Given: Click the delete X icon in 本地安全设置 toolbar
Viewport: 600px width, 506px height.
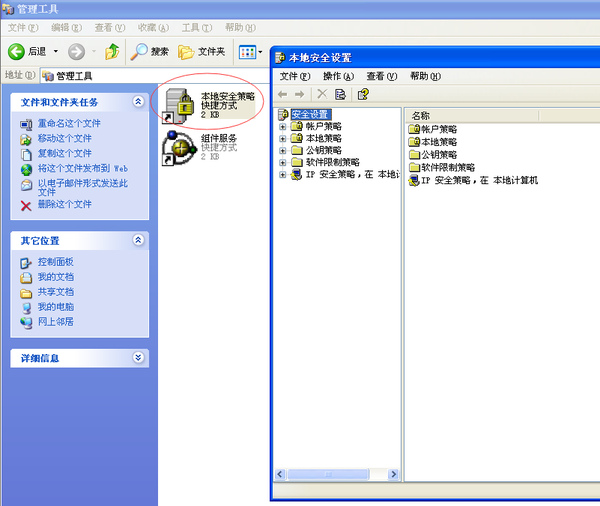Looking at the screenshot, I should [322, 94].
